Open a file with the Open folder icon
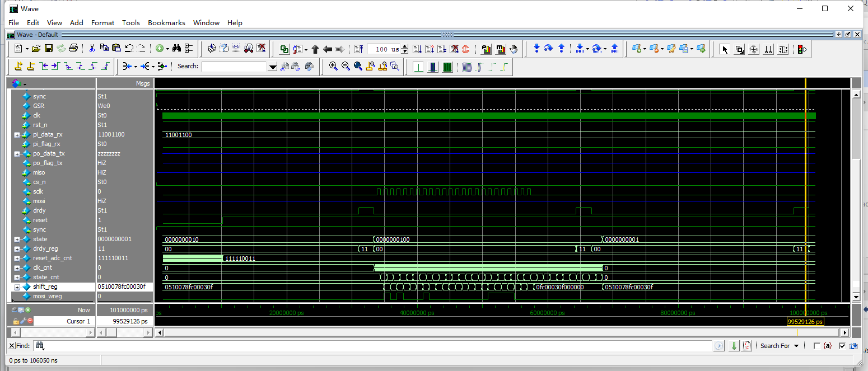 coord(36,49)
